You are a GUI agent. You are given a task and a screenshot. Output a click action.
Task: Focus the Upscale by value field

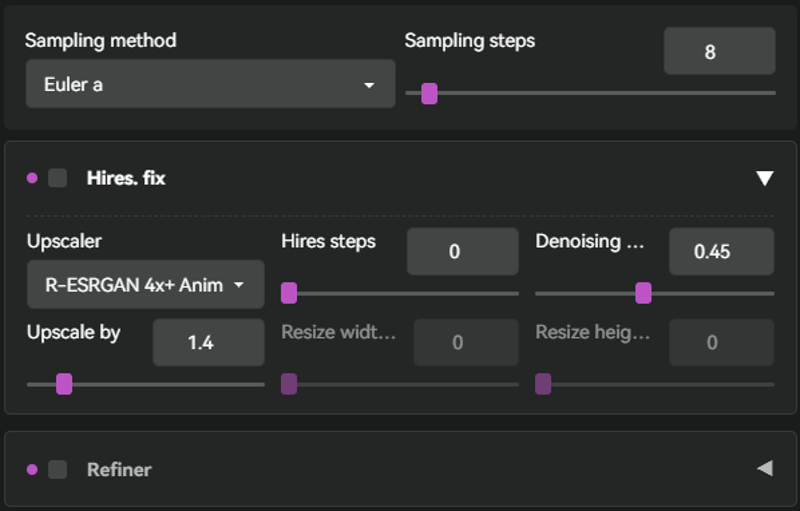(209, 342)
